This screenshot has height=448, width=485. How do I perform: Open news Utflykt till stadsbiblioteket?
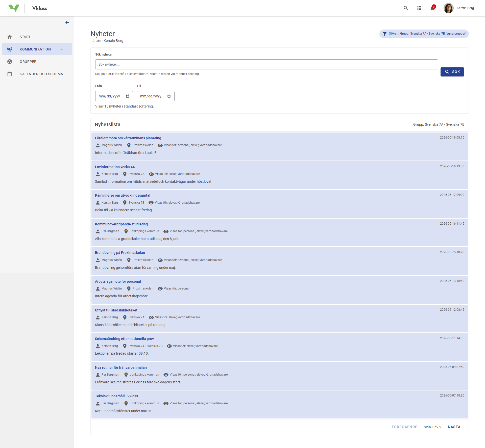tap(116, 310)
